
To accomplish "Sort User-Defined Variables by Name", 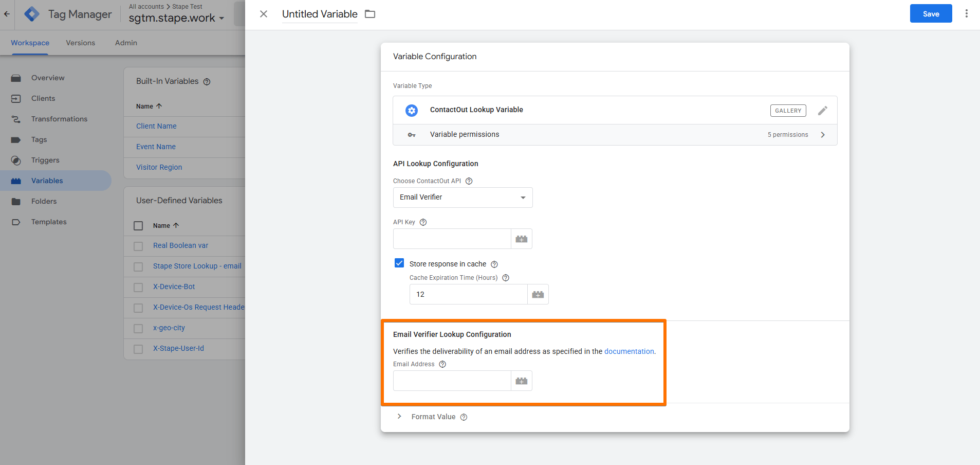I will point(166,225).
